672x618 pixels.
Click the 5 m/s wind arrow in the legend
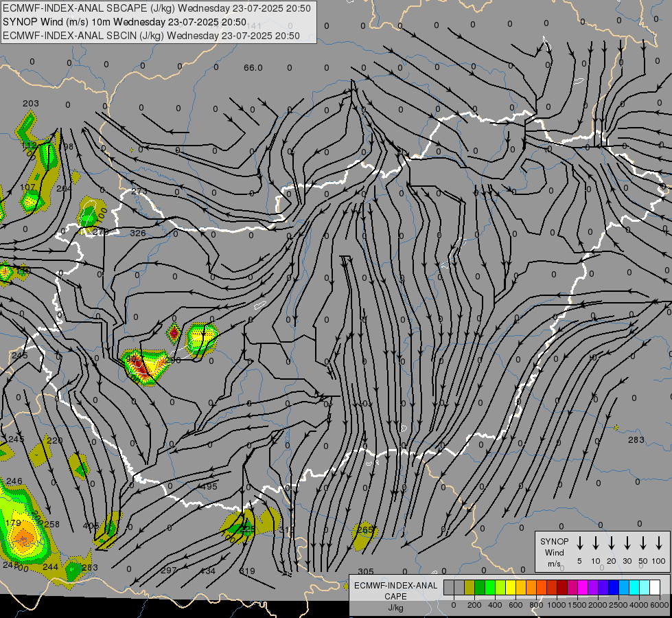[x=579, y=542]
